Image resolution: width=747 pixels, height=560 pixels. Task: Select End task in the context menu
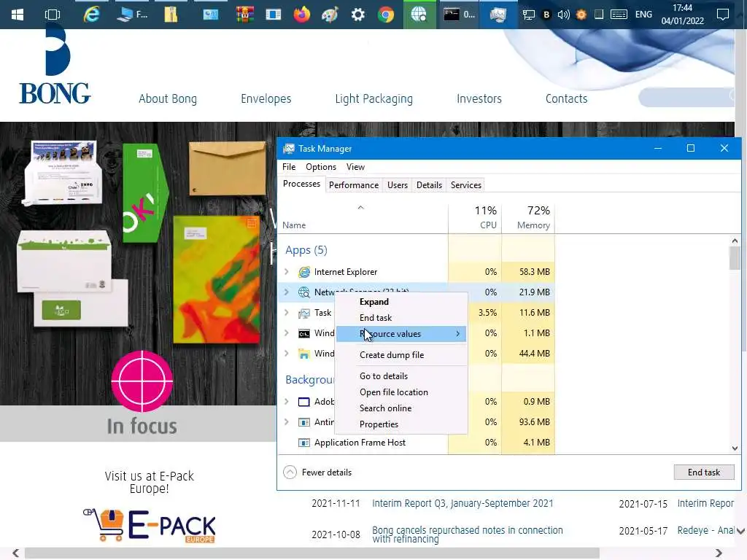coord(401,318)
